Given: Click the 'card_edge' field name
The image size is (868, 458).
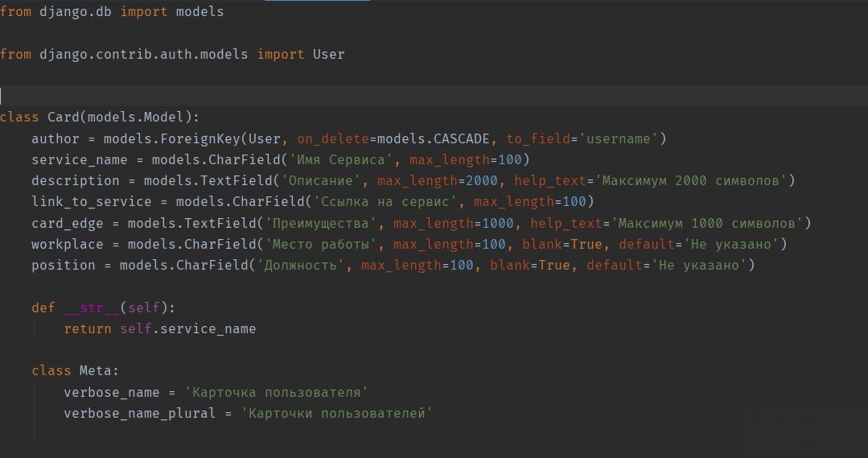Looking at the screenshot, I should (x=68, y=224).
